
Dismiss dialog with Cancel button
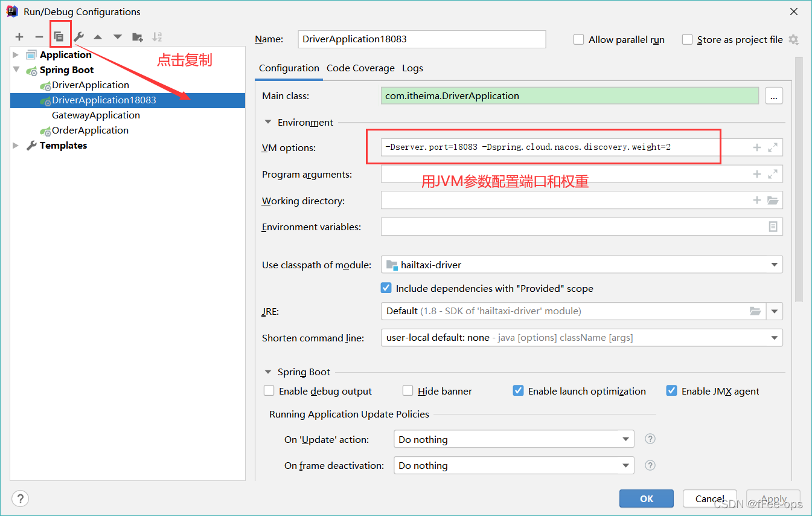(710, 498)
